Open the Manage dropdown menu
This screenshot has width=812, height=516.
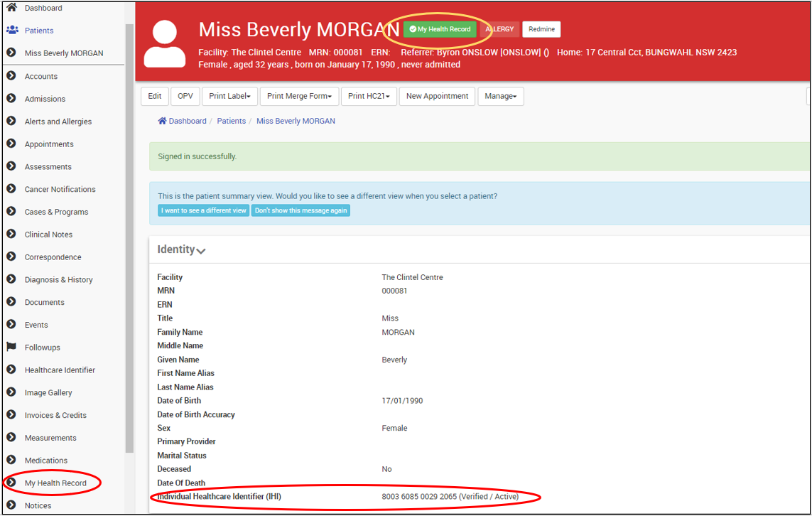(501, 97)
